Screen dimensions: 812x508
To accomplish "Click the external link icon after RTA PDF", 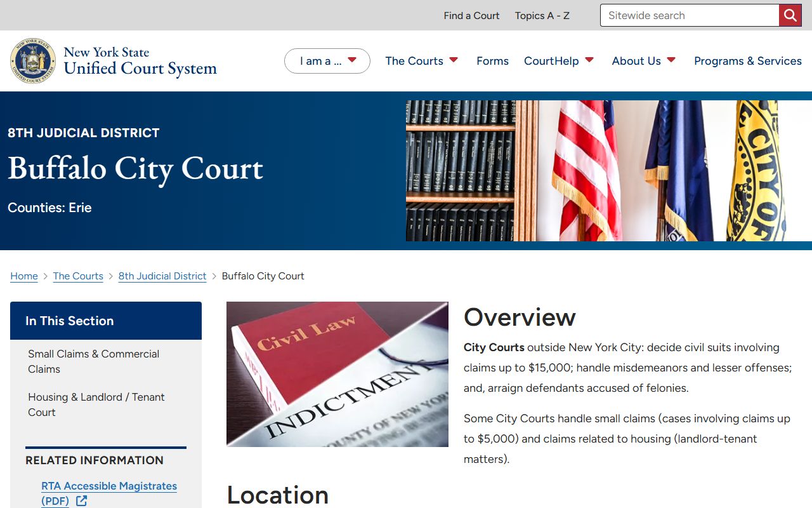I will tap(81, 501).
